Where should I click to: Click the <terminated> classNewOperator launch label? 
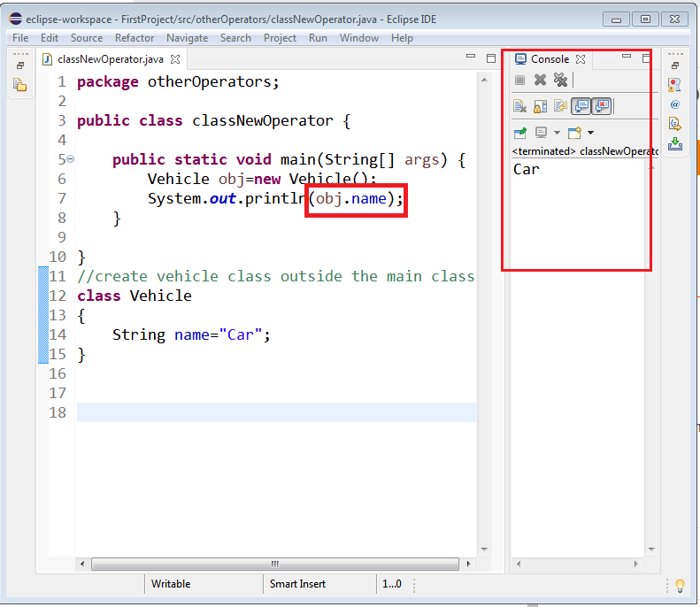click(585, 151)
